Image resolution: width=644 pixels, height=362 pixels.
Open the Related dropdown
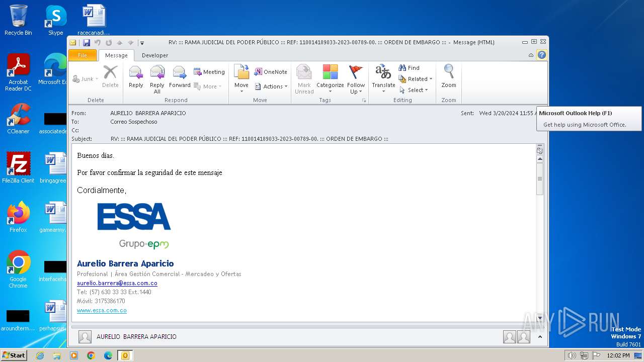(x=416, y=79)
